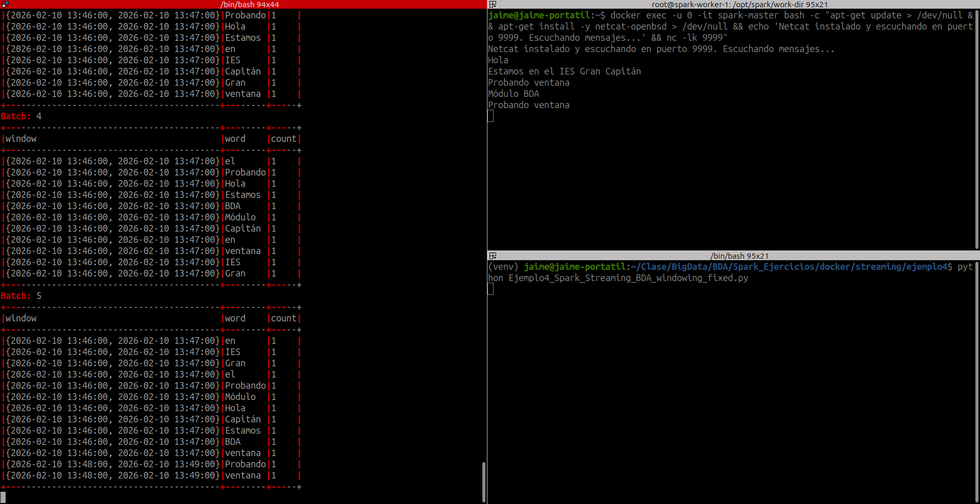
Task: Click the '/bin/bash 94x44' red title bar
Action: pyautogui.click(x=249, y=4)
